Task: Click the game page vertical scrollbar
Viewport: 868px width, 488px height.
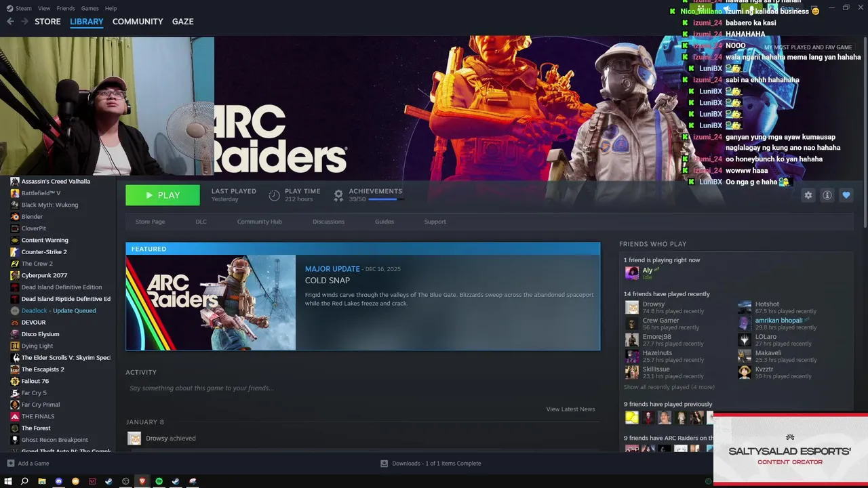Action: (865, 132)
